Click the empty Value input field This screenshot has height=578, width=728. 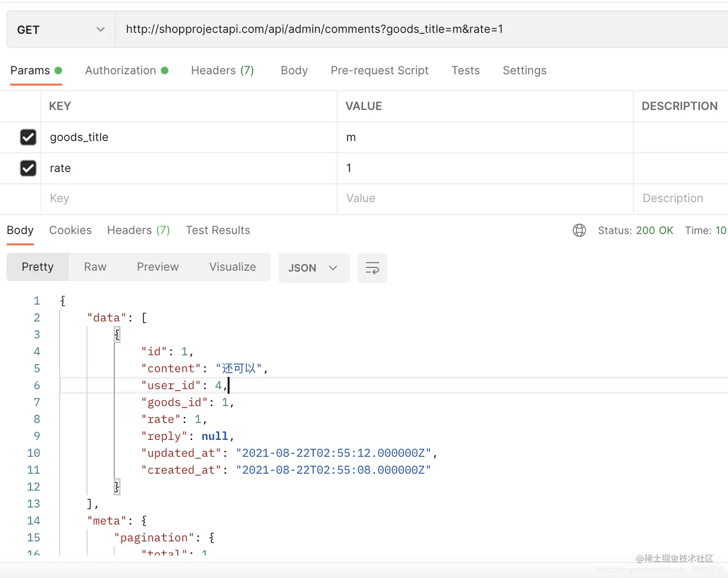(485, 198)
